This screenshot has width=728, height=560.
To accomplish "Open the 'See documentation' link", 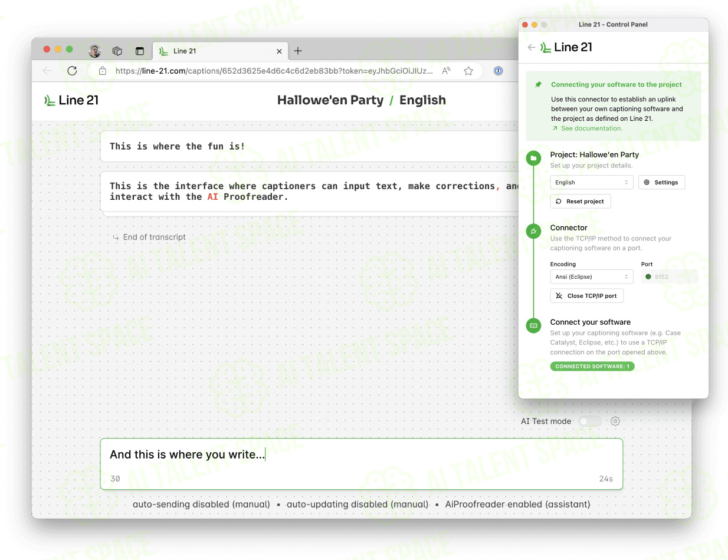I will 591,128.
